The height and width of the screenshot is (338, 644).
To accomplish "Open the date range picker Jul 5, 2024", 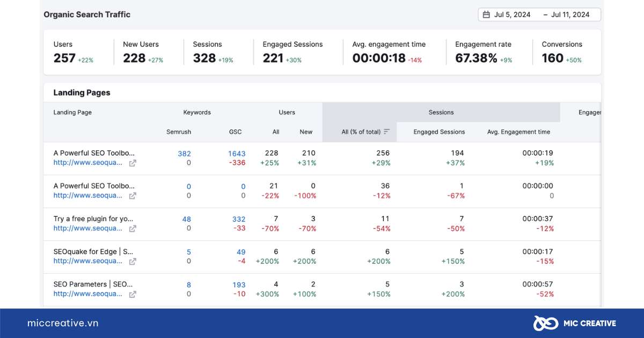I will 539,14.
